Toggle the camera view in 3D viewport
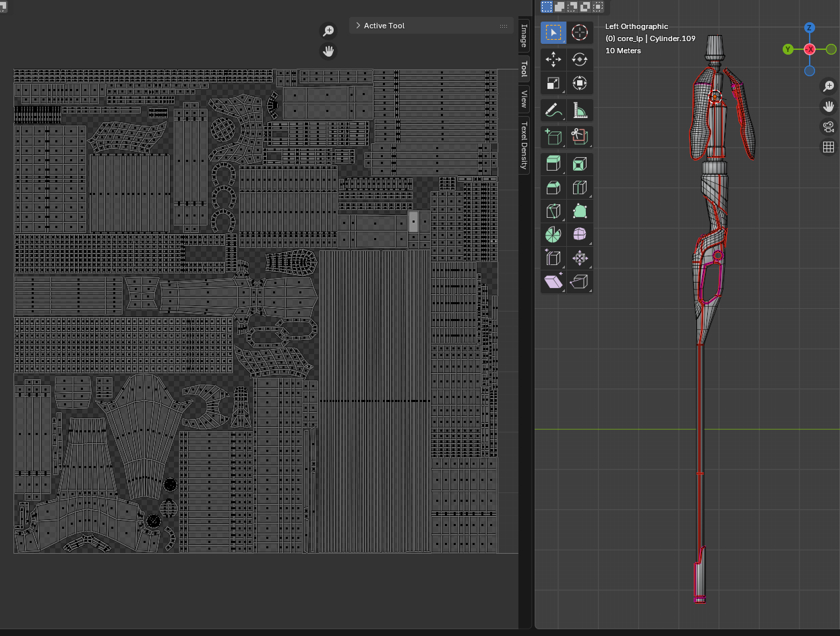840x636 pixels. [x=829, y=127]
